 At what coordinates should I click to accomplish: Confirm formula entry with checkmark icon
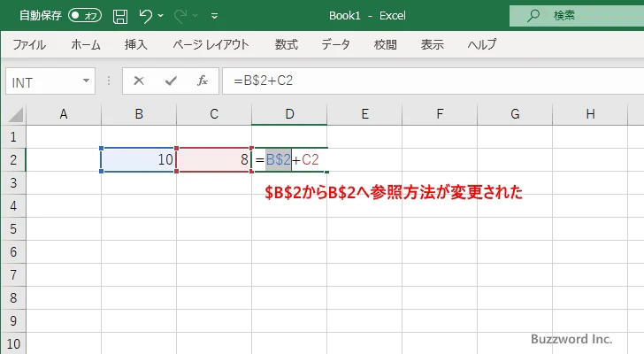point(171,81)
